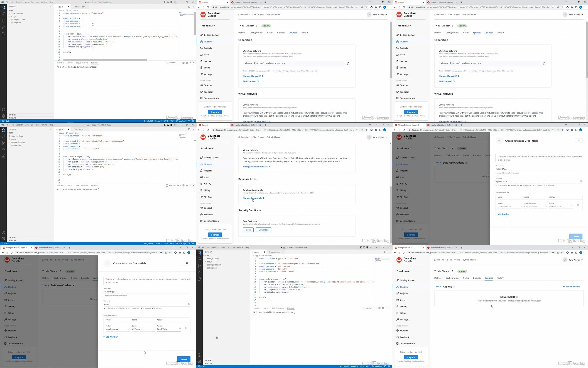Switch to OUTPUT tab in FAClientApp VS Code

pos(266,308)
